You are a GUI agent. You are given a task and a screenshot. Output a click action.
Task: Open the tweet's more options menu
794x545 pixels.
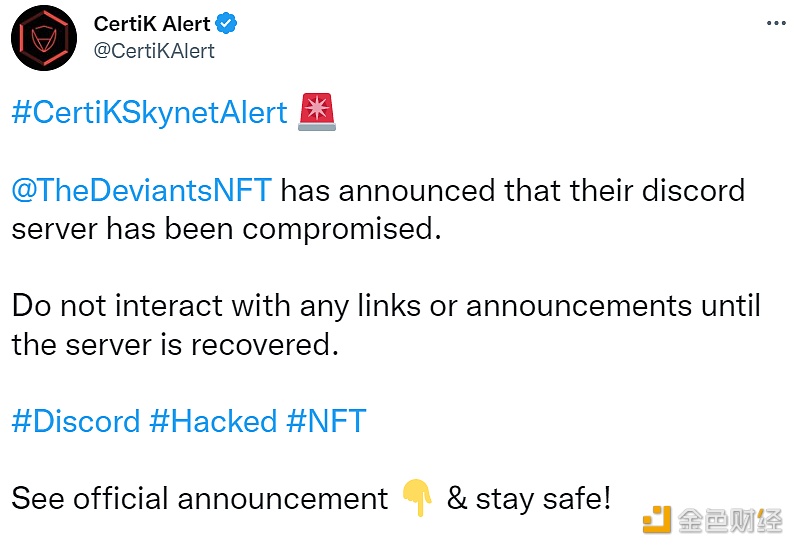(x=774, y=23)
